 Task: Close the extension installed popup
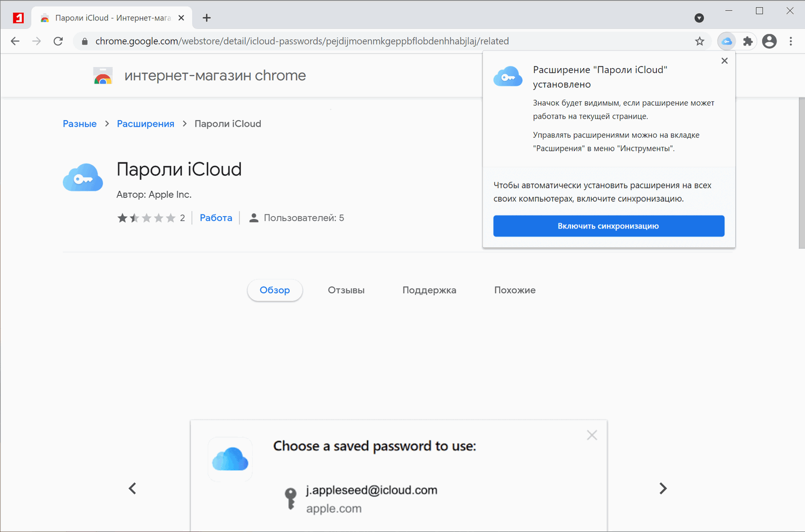click(724, 61)
